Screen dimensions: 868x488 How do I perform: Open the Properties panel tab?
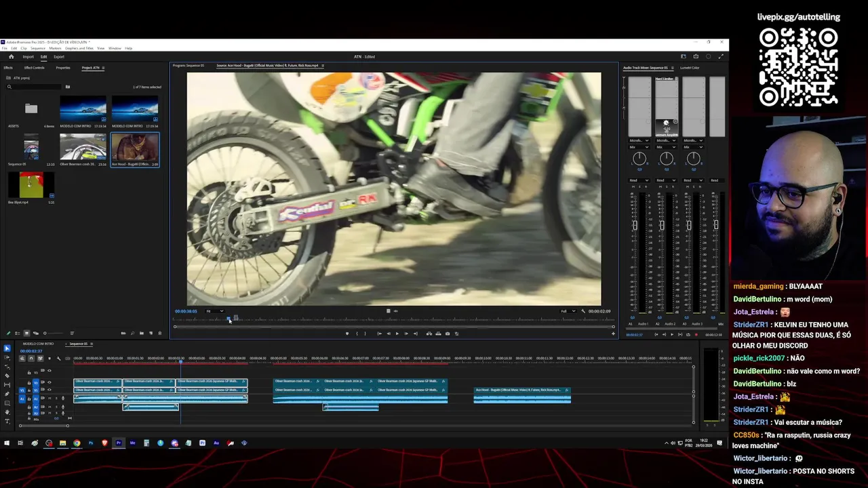63,68
